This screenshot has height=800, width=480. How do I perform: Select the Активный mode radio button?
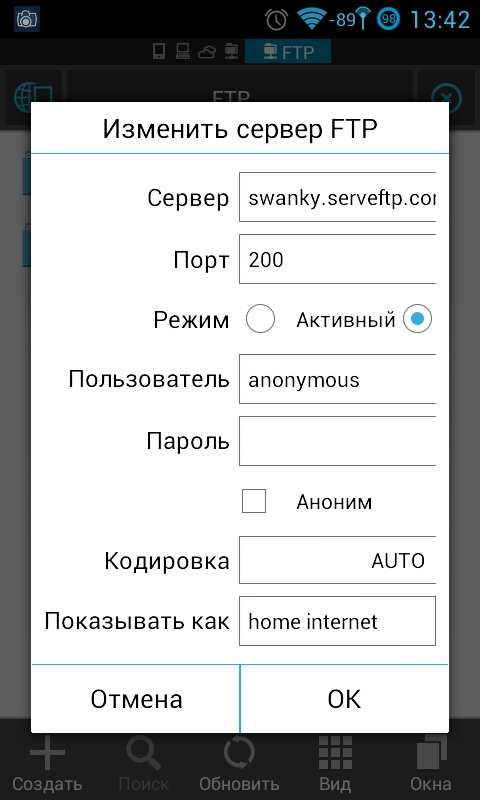pos(417,319)
